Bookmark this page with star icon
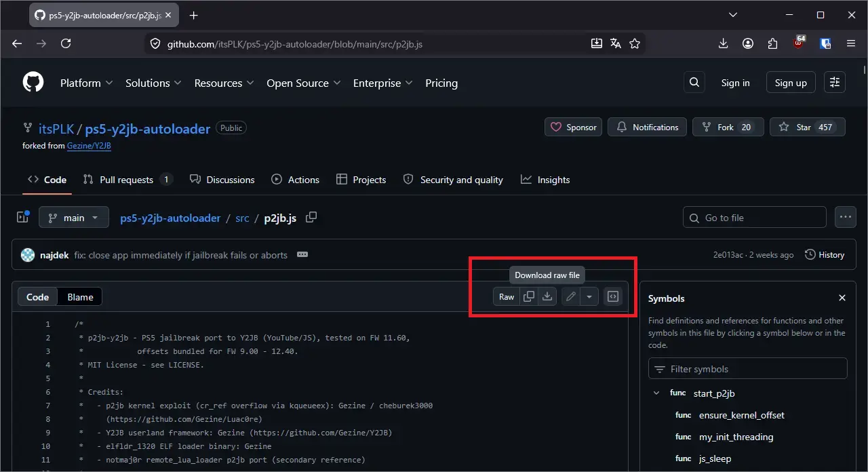 635,43
